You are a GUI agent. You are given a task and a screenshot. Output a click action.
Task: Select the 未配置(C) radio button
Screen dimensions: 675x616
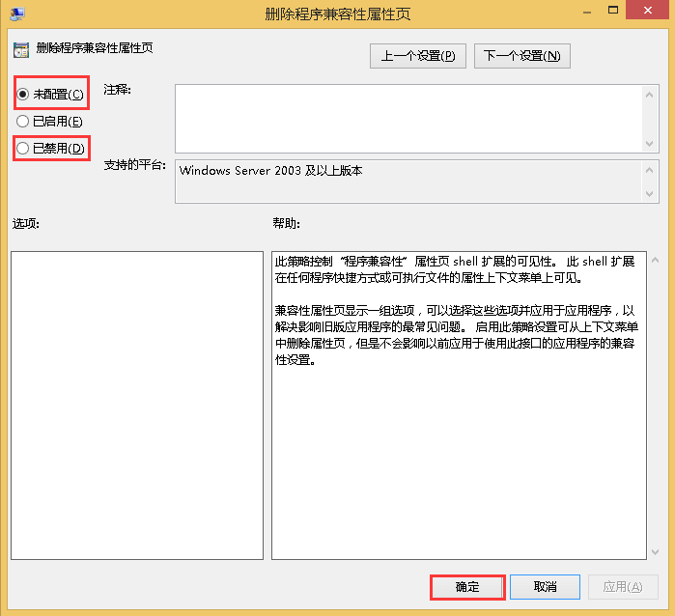tap(23, 94)
